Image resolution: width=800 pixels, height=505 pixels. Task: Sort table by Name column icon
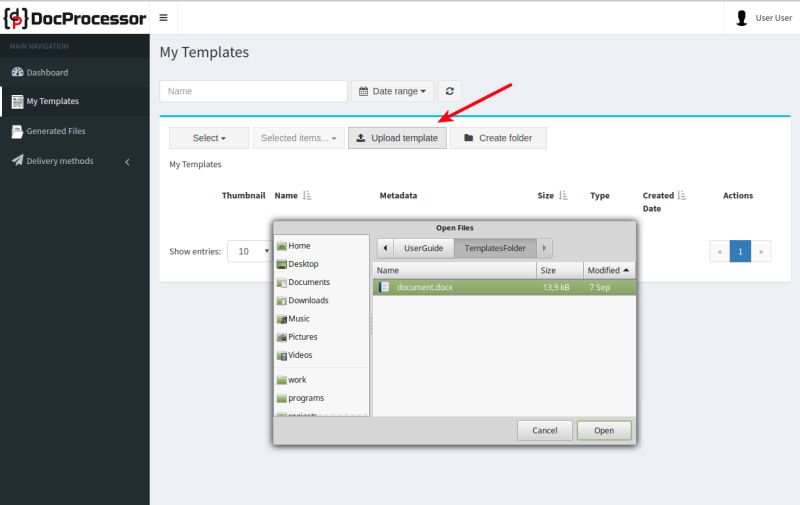pyautogui.click(x=307, y=195)
